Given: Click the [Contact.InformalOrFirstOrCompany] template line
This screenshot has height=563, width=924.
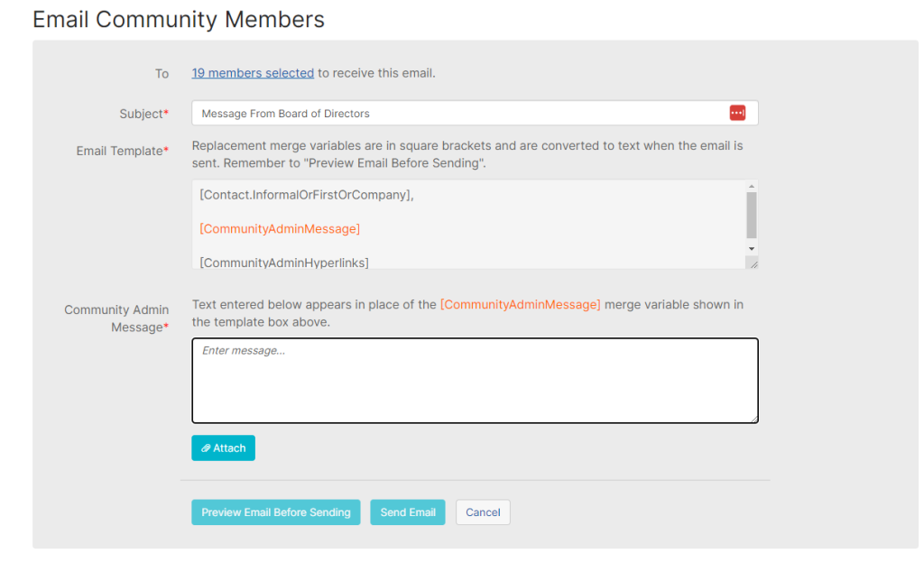Looking at the screenshot, I should pyautogui.click(x=307, y=195).
